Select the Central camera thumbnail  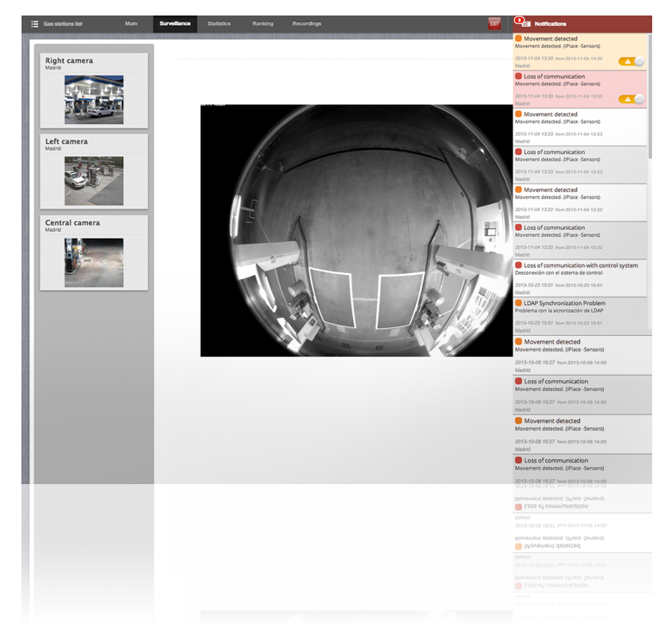pyautogui.click(x=94, y=262)
